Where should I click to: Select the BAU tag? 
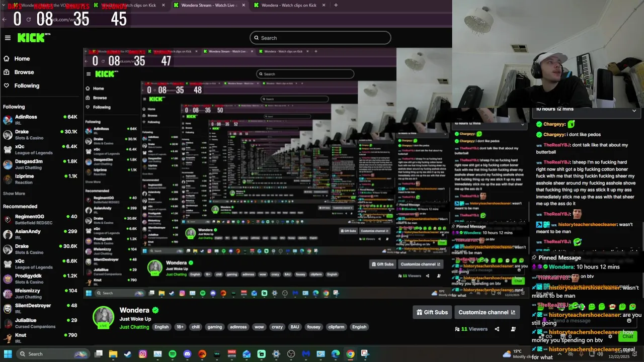click(295, 327)
